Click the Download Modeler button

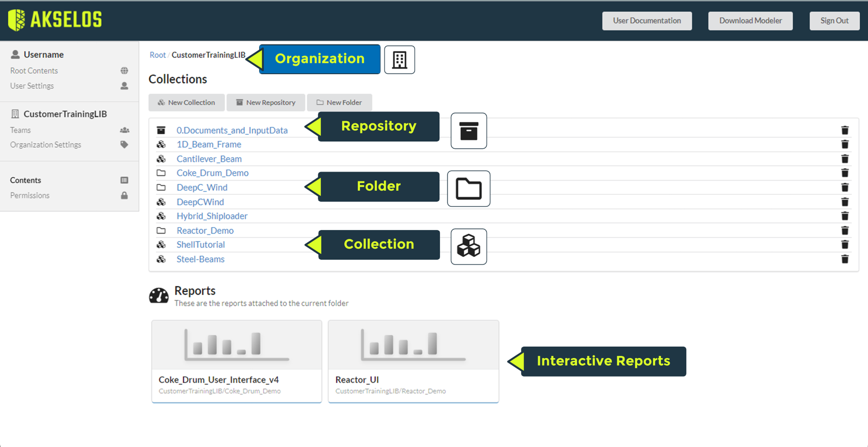tap(750, 21)
